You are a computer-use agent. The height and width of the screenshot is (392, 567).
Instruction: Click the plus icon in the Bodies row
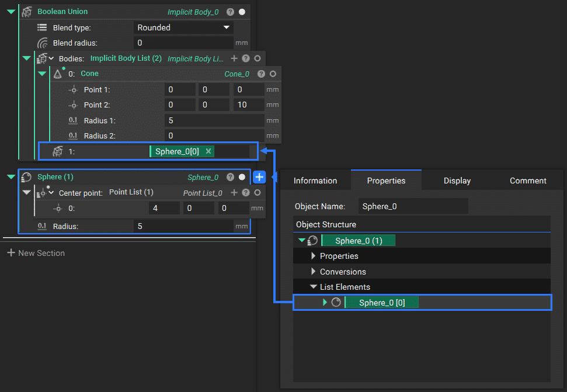234,58
